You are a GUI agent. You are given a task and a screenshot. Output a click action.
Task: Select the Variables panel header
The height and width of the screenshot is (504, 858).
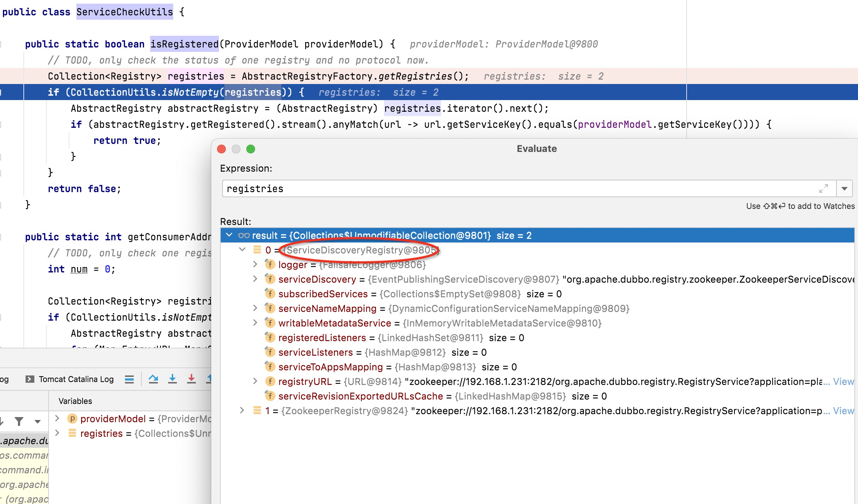point(75,401)
